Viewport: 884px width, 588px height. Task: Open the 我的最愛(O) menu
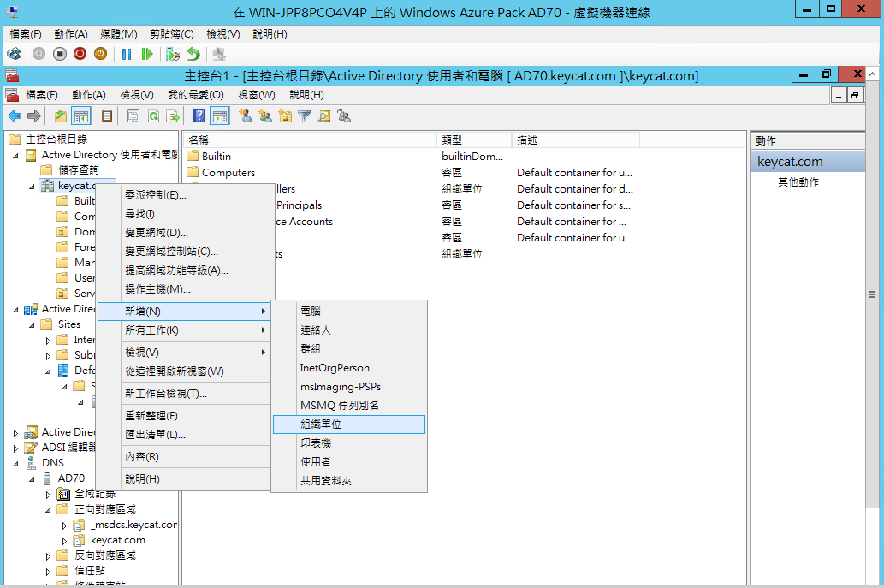[x=196, y=95]
